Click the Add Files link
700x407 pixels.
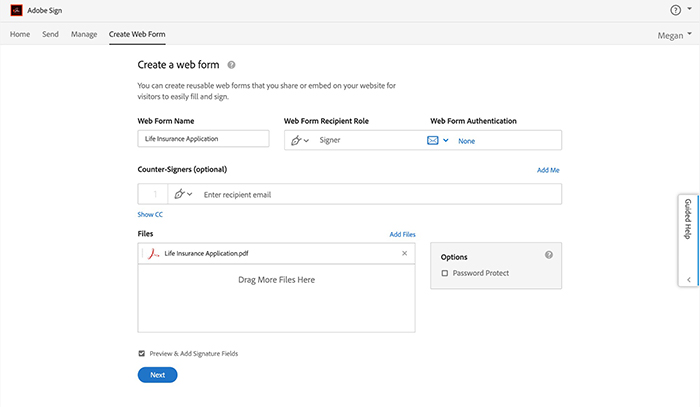[x=402, y=234]
